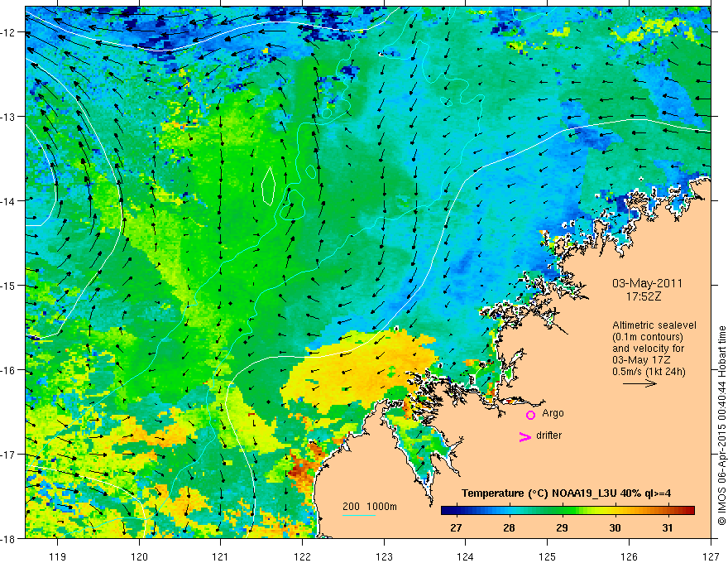Click the '0.5m/s (1kt 24h)' text
Viewport: 728px width, 563px height.
tap(649, 372)
